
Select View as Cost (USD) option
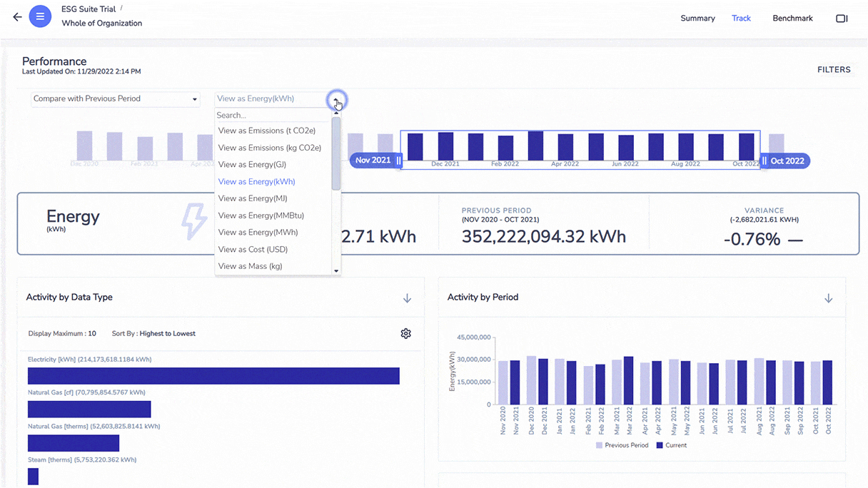tap(253, 249)
